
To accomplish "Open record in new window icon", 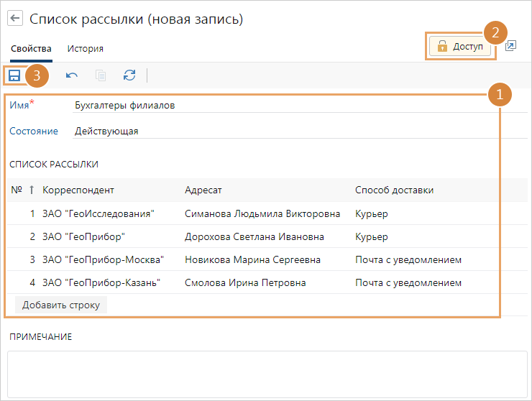I will click(510, 46).
